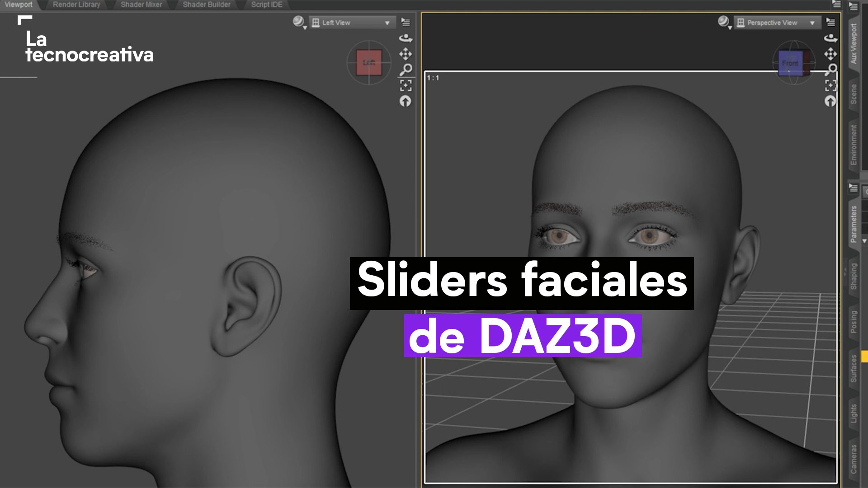The height and width of the screenshot is (488, 868).
Task: Open draw style sphere in Left View viewport
Action: pos(299,22)
